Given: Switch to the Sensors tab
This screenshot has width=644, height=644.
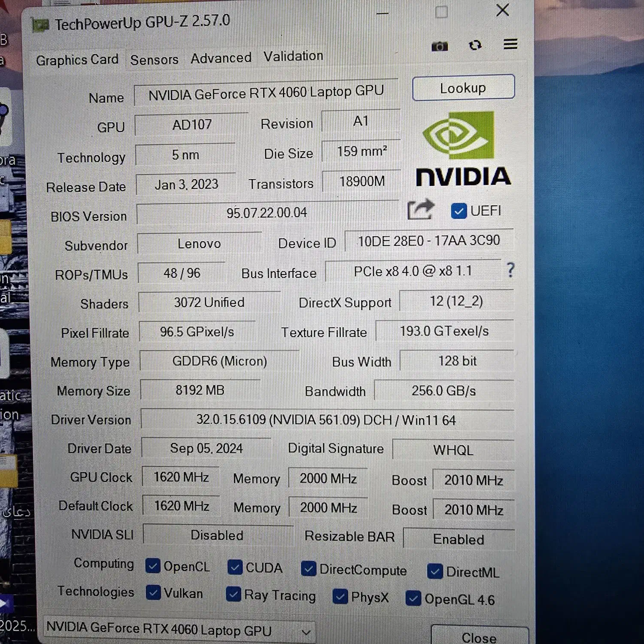Looking at the screenshot, I should [154, 60].
